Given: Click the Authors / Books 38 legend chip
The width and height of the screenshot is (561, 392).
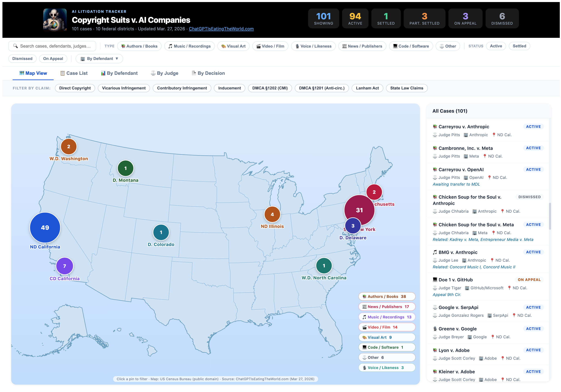Looking at the screenshot, I should coord(387,296).
